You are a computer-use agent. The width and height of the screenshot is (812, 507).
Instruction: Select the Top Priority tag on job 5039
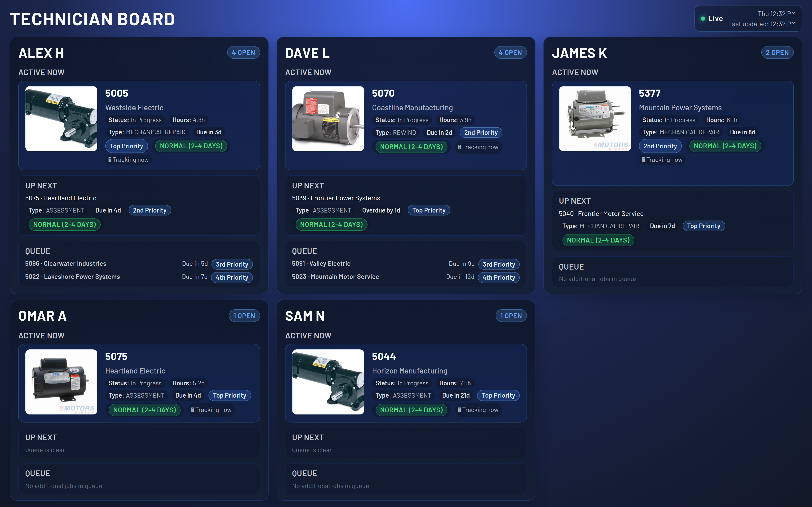[428, 210]
